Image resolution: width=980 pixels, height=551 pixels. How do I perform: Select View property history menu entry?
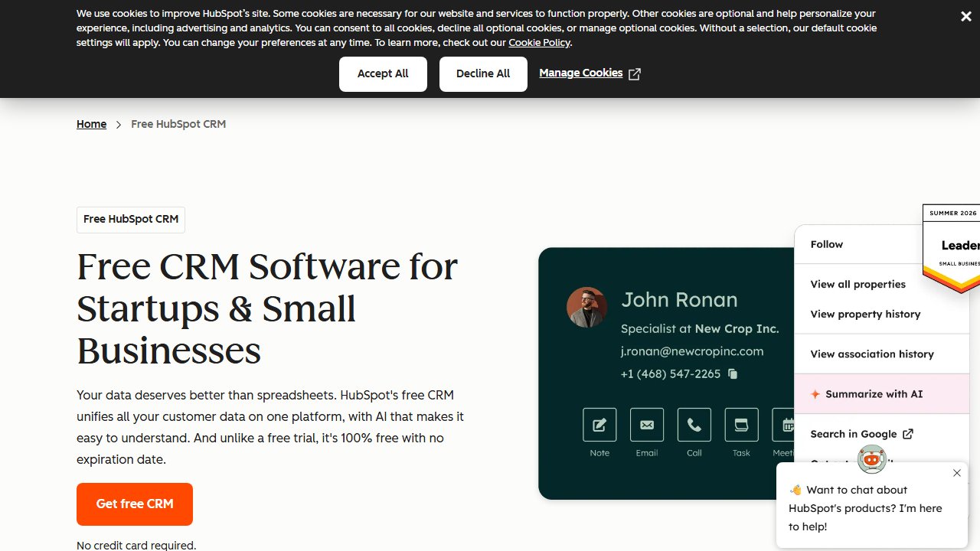pos(866,314)
